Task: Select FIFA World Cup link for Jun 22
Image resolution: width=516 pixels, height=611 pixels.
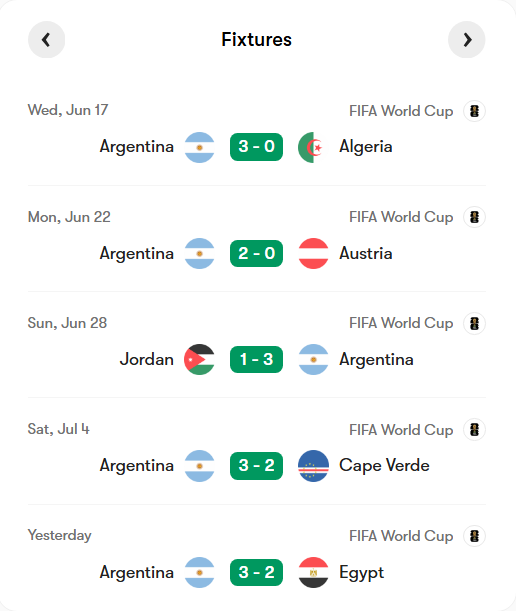Action: click(401, 217)
